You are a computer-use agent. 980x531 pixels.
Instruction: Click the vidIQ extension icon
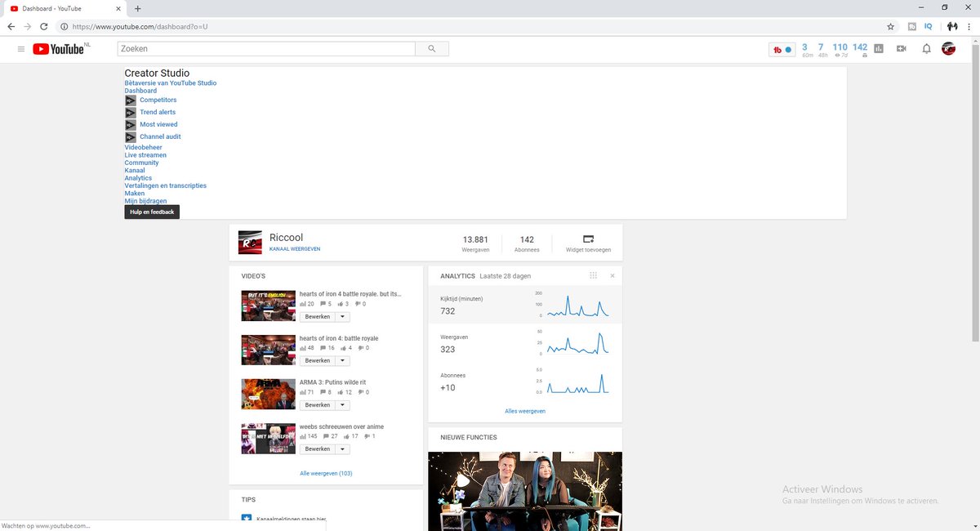tap(929, 26)
